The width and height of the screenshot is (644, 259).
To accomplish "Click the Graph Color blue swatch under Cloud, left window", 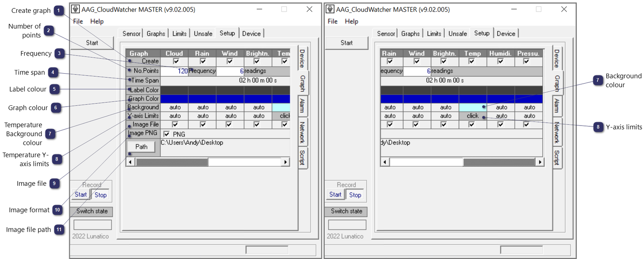I will [x=174, y=99].
